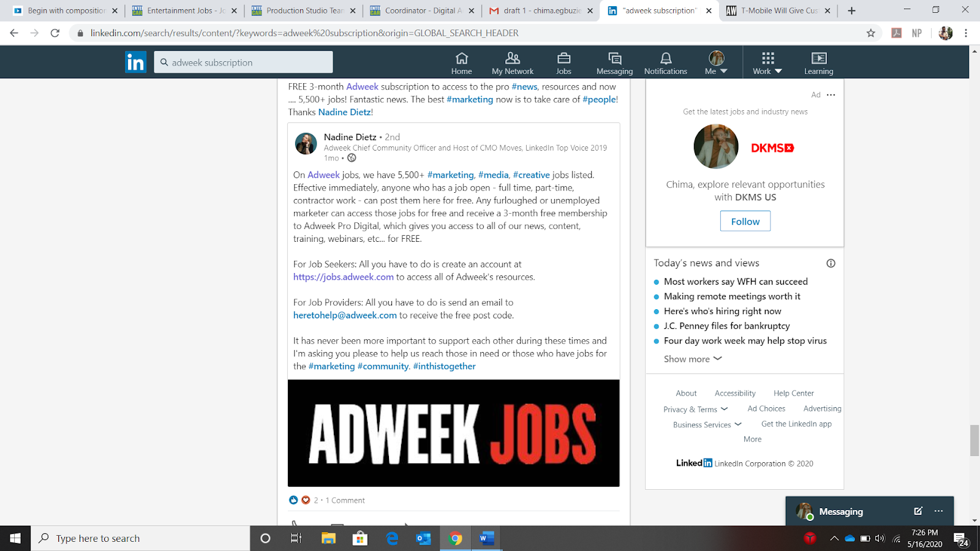Open Microsoft Edge from the taskbar
Screen dimensions: 980x551
[392, 538]
